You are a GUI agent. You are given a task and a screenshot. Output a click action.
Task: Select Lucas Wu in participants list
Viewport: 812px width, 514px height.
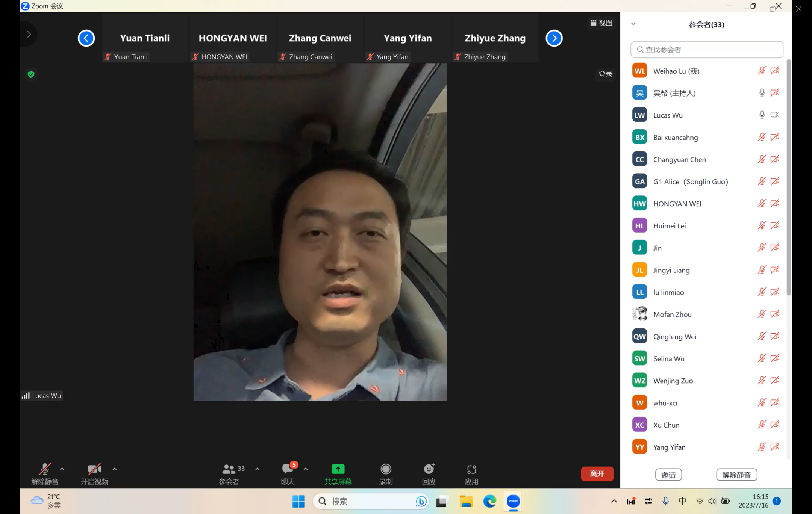point(668,115)
